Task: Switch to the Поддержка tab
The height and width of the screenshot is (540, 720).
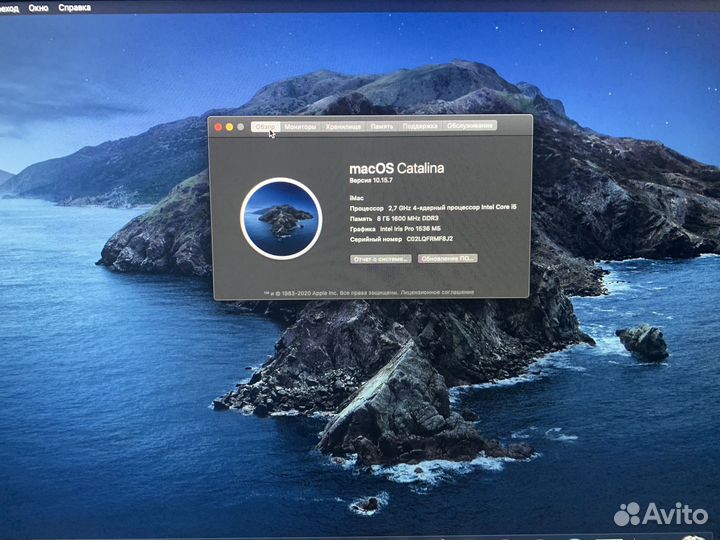Action: coord(420,126)
